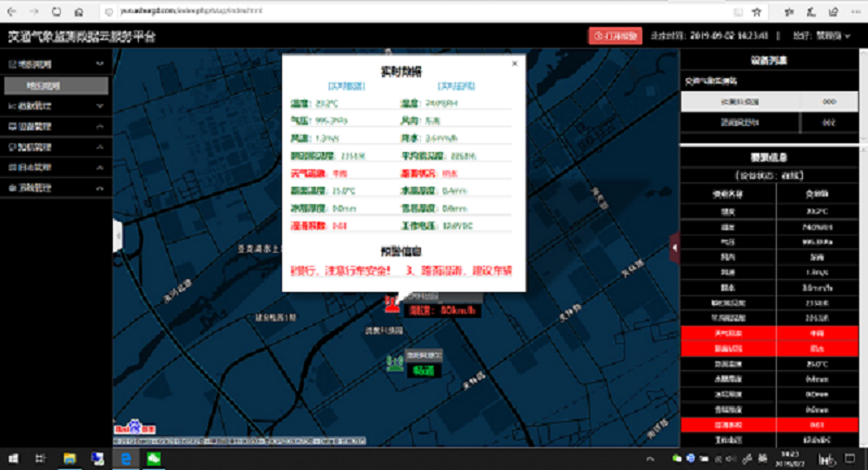Screen dimensions: 868x470
Task: Collapse left sidebar using the map edge handle
Action: [x=117, y=235]
